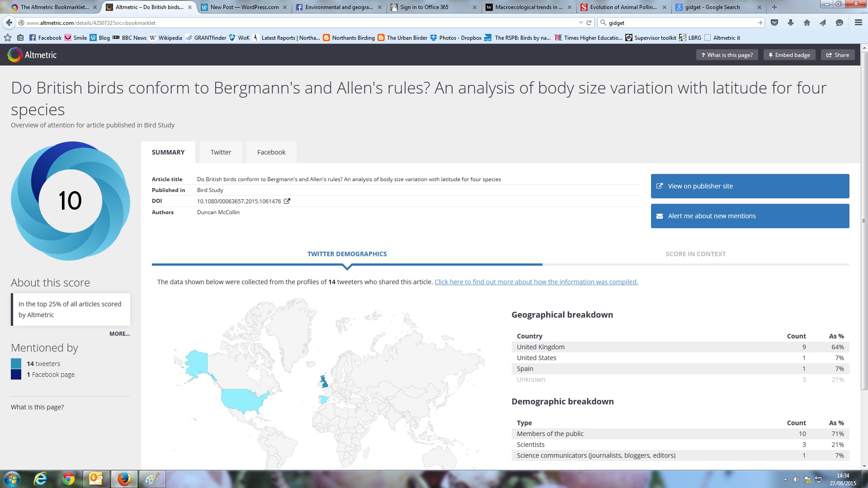This screenshot has height=488, width=868.
Task: Reload the page with the refresh icon
Action: coord(589,23)
